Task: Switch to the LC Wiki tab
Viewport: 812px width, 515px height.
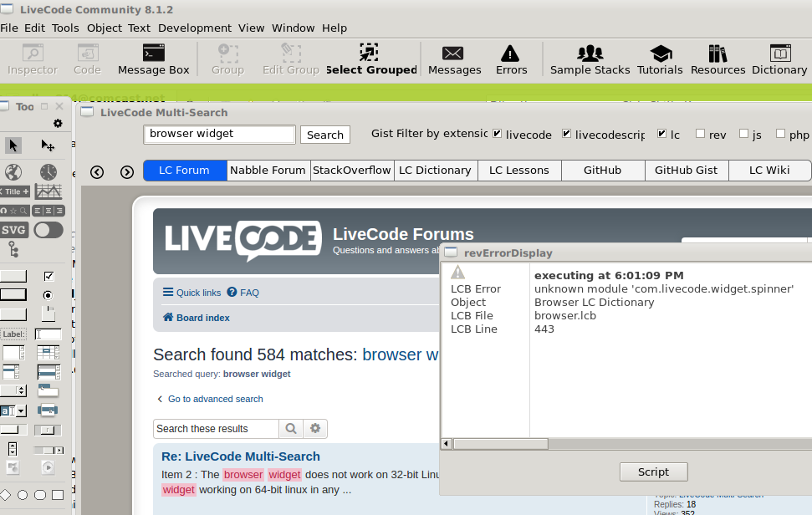Action: pos(769,171)
